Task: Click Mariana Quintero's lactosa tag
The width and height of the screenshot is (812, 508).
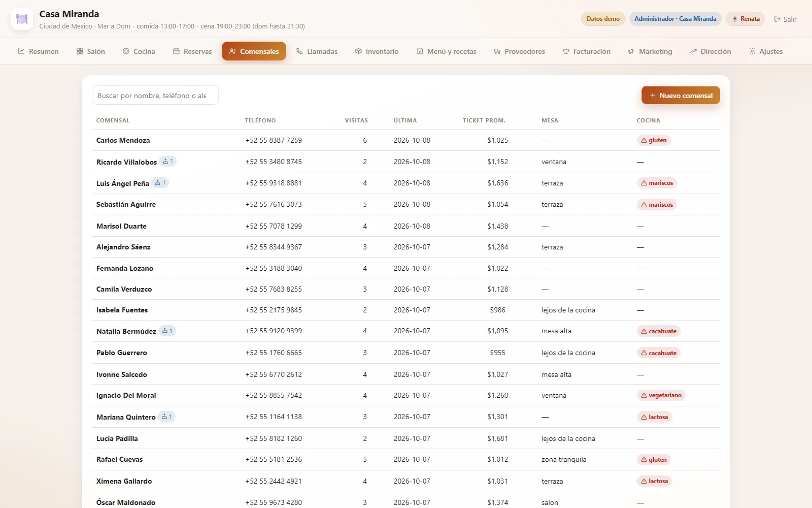Action: click(x=655, y=417)
